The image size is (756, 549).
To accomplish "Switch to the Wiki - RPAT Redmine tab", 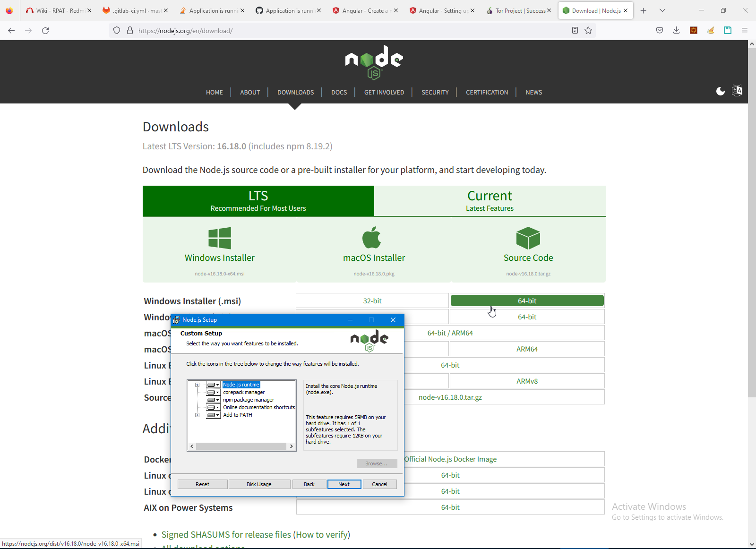I will [x=59, y=10].
